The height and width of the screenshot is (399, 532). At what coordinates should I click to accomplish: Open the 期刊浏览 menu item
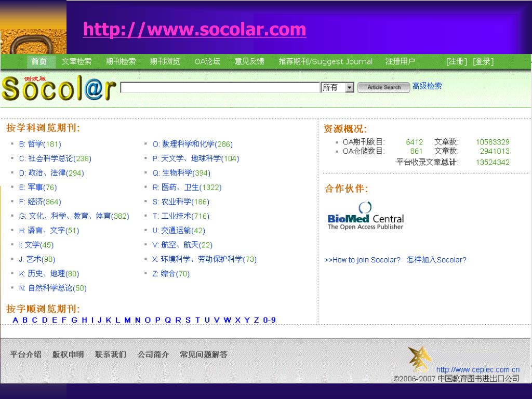pyautogui.click(x=165, y=61)
